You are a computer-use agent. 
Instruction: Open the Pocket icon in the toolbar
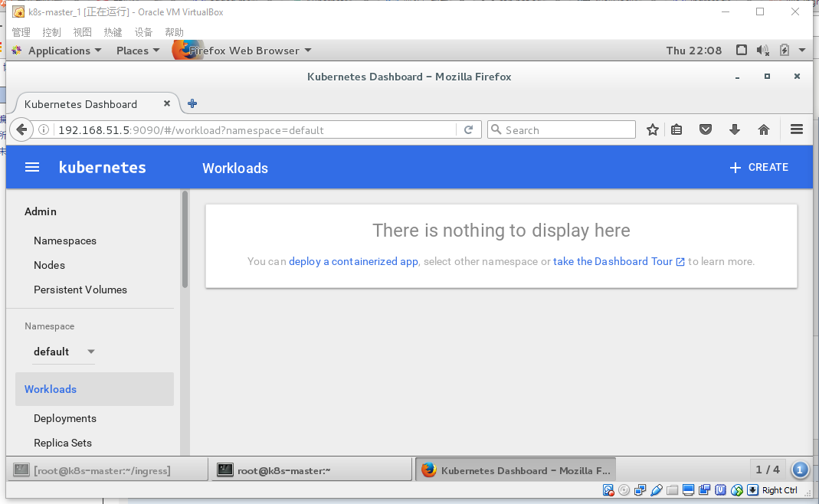tap(706, 130)
